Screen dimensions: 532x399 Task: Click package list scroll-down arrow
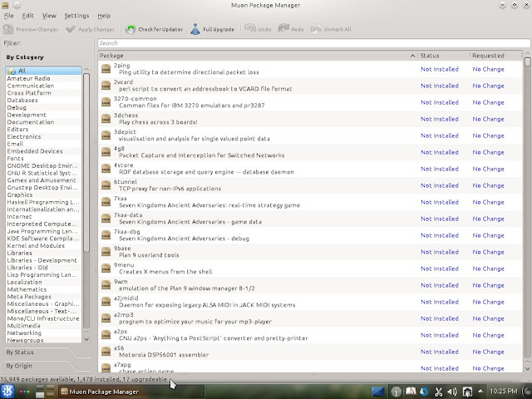(527, 368)
